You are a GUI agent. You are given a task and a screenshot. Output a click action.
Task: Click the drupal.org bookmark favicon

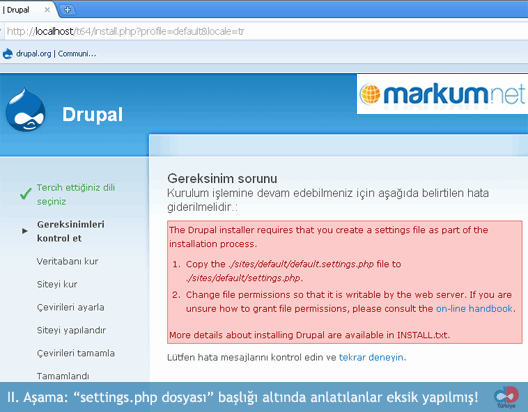(x=8, y=54)
